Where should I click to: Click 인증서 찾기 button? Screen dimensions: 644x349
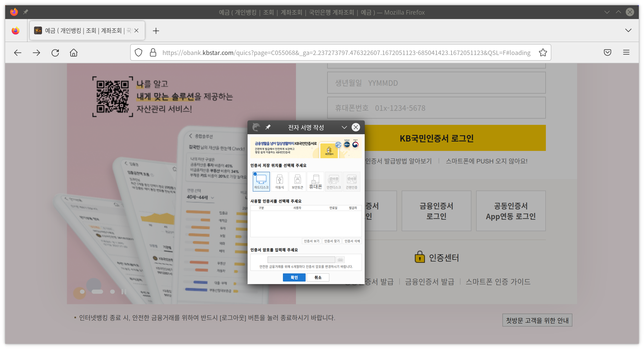point(332,241)
